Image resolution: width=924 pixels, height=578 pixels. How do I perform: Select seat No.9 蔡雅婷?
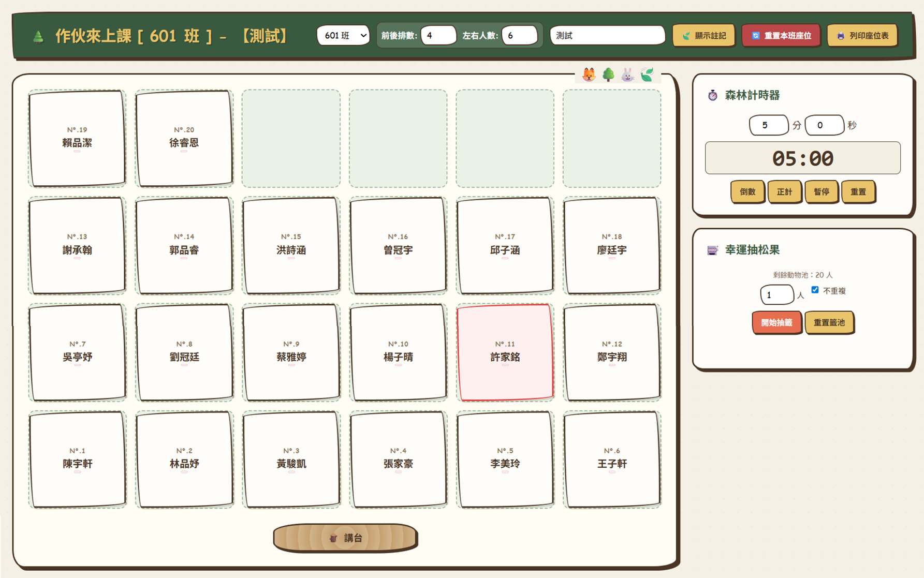click(291, 352)
